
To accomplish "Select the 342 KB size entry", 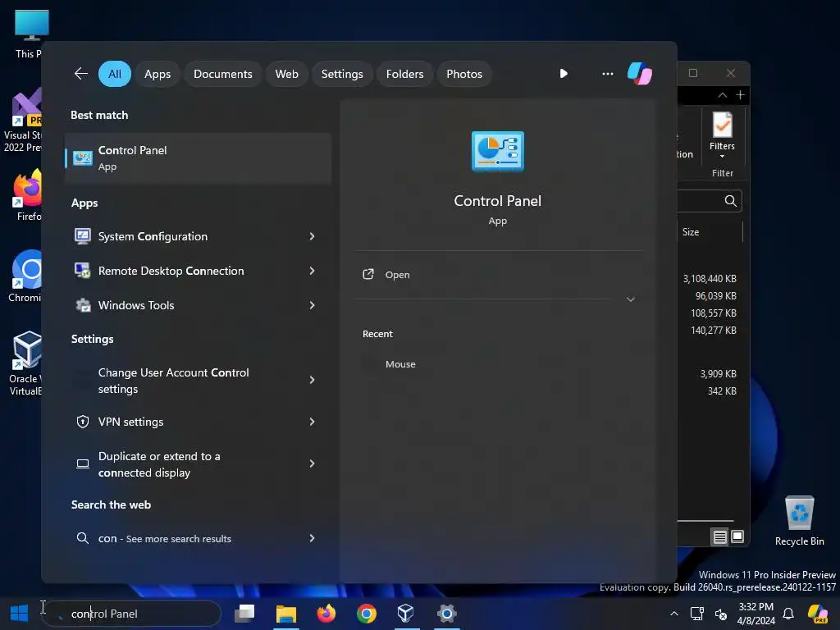I will click(722, 391).
